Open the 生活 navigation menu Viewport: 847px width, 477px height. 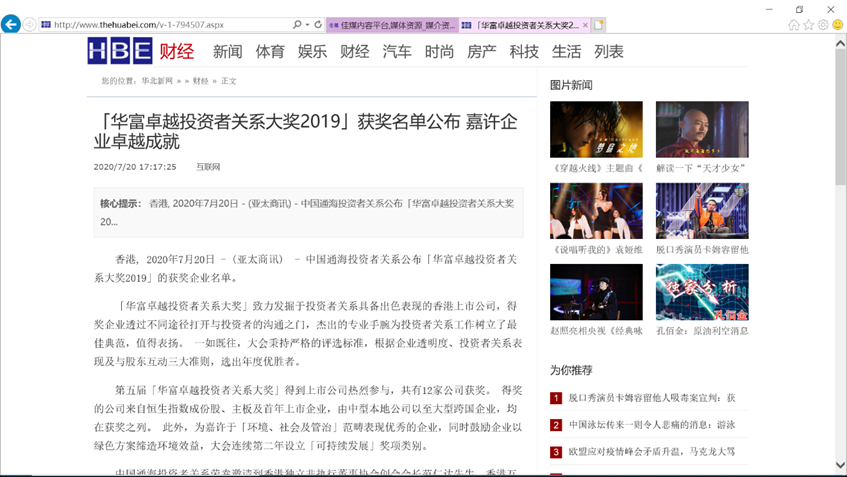566,52
